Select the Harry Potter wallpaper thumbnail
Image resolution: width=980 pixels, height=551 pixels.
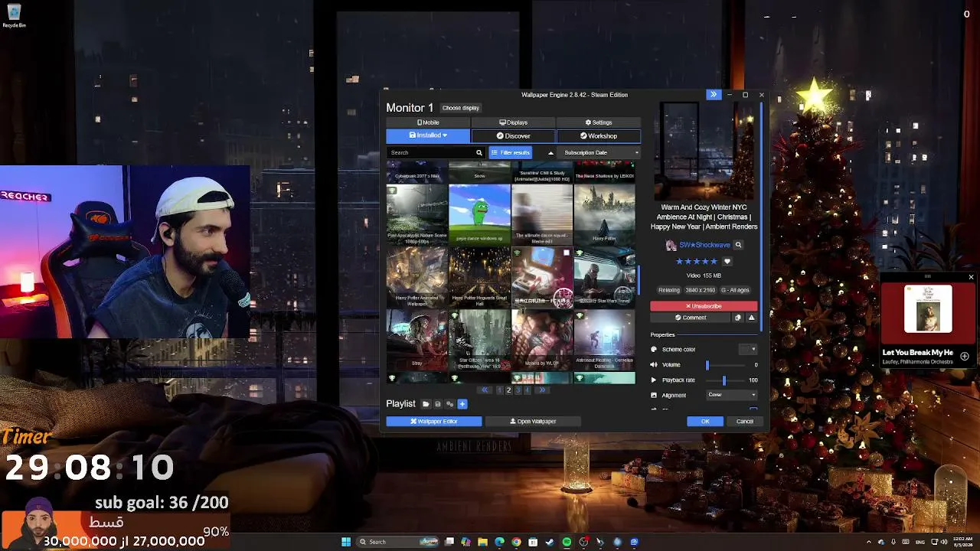coord(604,214)
